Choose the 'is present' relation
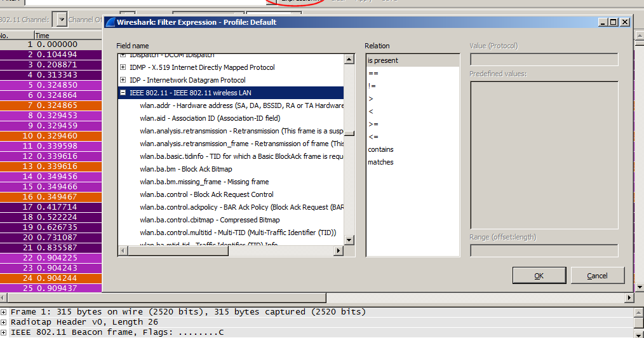644x338 pixels. tap(412, 60)
